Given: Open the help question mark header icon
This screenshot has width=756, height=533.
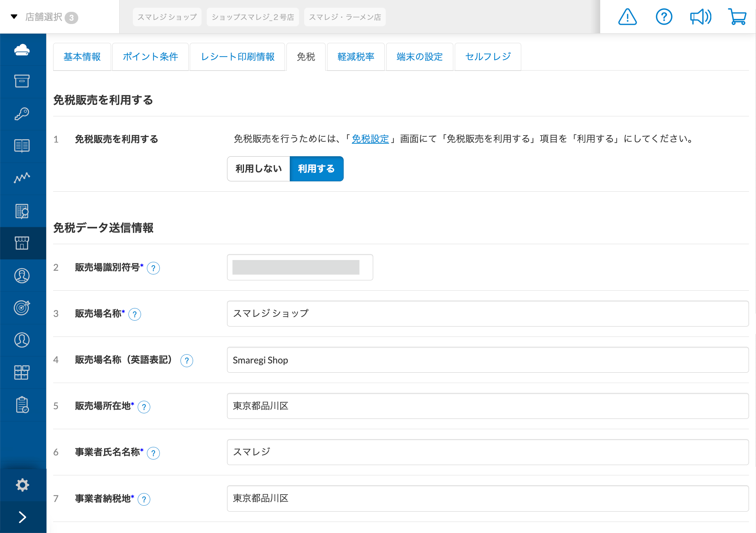Looking at the screenshot, I should pos(664,17).
